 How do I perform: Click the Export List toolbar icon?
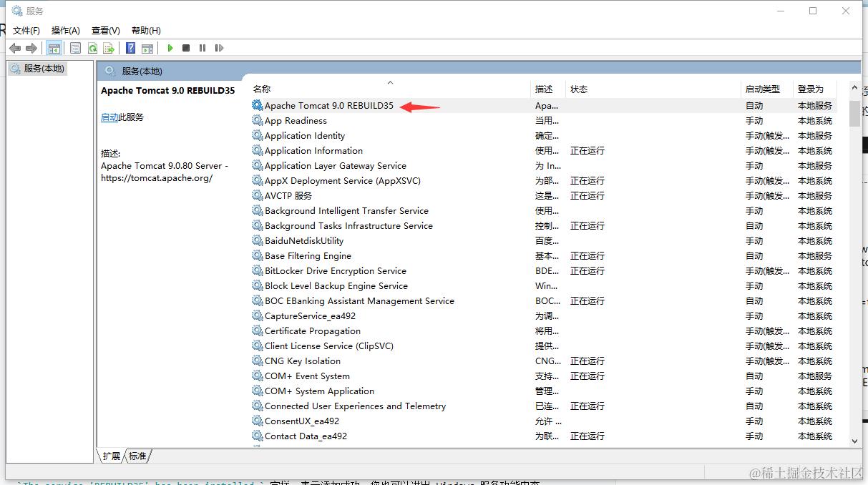click(x=109, y=48)
